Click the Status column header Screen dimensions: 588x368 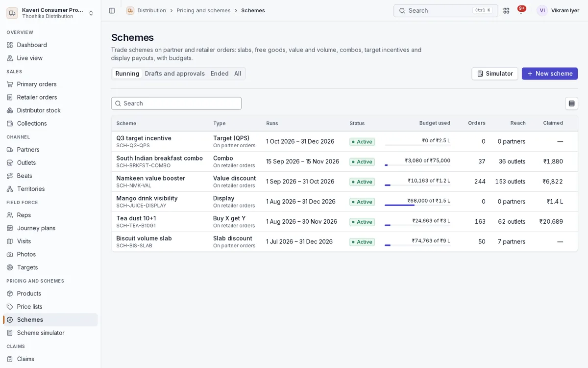(357, 123)
